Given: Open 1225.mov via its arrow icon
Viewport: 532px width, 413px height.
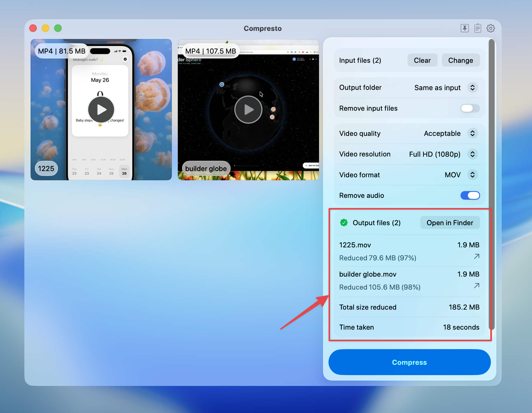Looking at the screenshot, I should [477, 256].
